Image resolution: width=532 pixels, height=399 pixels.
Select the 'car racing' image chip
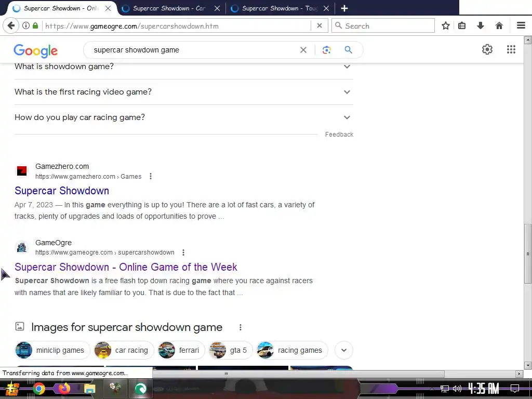coord(124,350)
